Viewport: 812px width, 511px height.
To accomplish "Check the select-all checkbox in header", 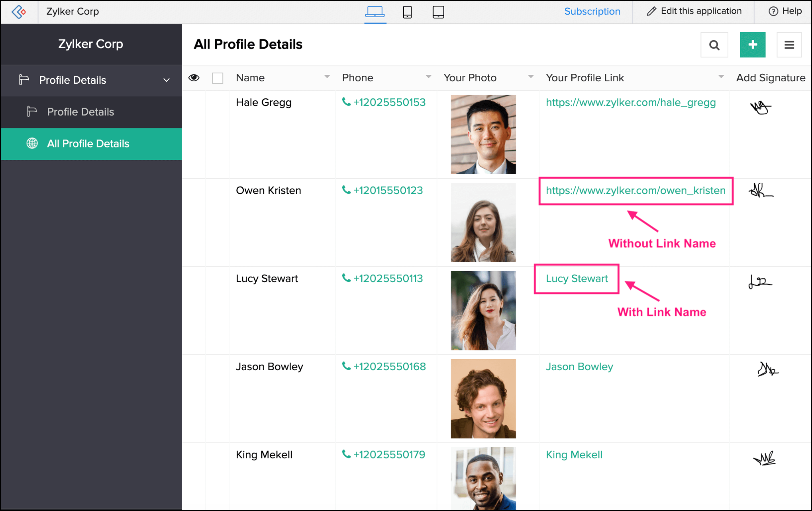I will click(218, 78).
